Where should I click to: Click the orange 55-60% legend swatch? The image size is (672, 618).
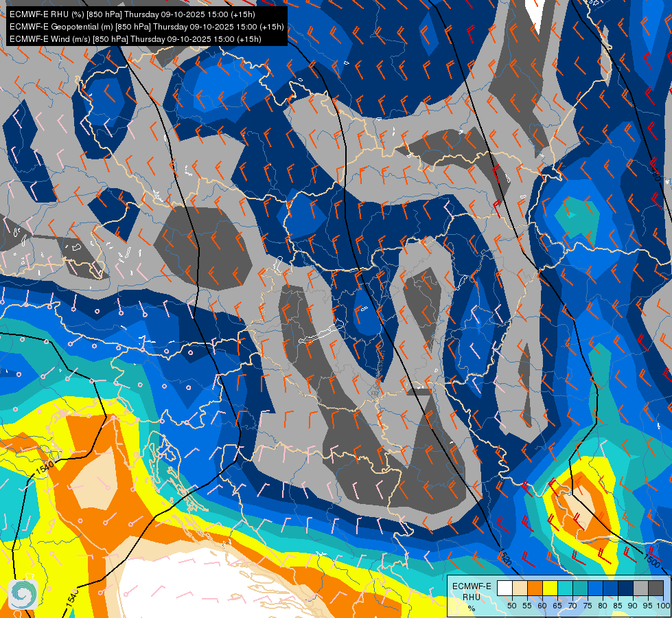tap(535, 588)
